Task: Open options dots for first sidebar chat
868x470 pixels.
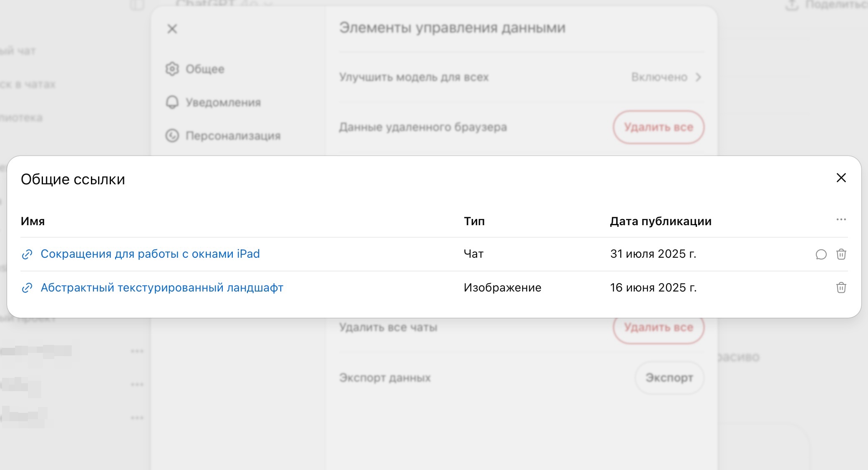Action: [137, 351]
